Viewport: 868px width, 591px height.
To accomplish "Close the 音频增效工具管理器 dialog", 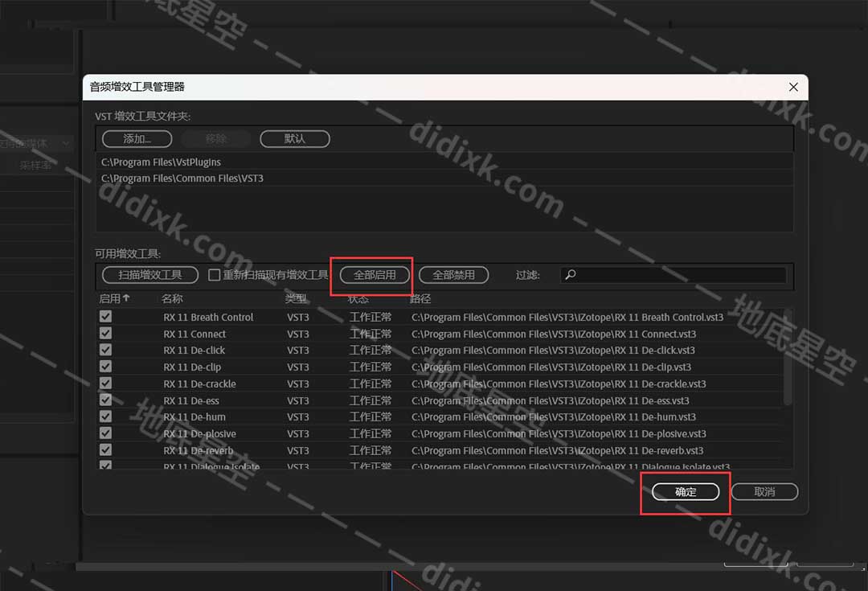I will (793, 87).
